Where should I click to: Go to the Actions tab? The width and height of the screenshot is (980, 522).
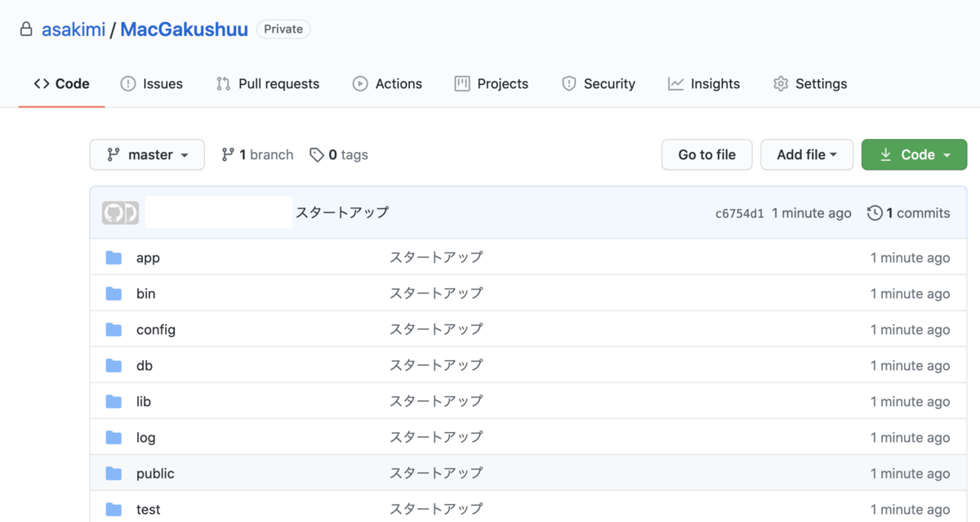pos(387,83)
